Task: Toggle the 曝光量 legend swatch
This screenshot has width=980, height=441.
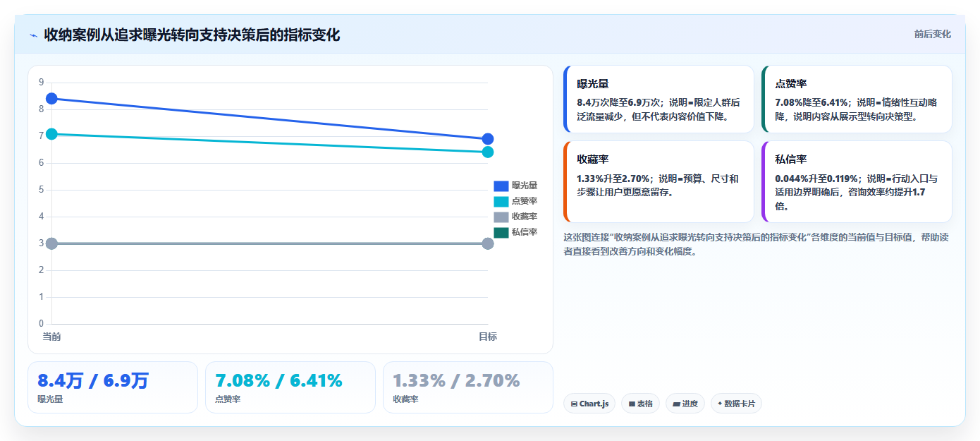Action: tap(501, 186)
